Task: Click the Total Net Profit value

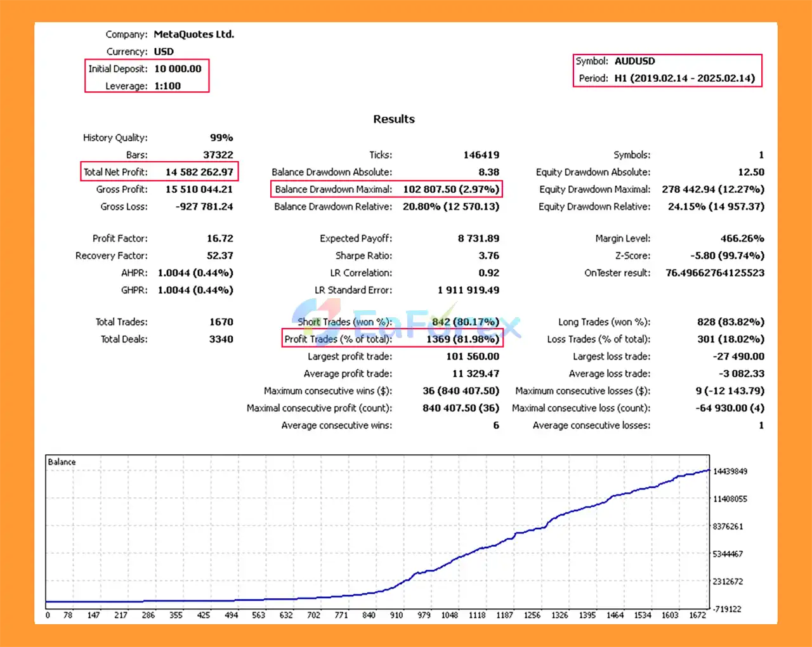Action: (x=199, y=172)
